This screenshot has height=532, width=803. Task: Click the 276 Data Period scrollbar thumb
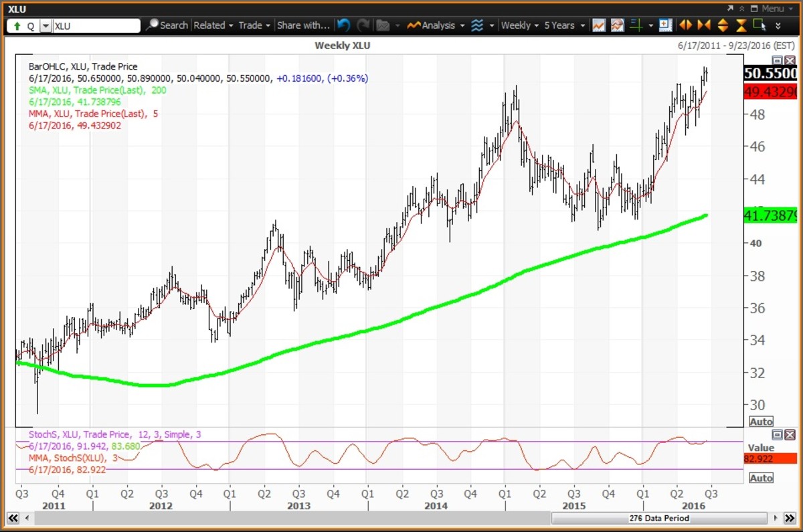click(658, 519)
